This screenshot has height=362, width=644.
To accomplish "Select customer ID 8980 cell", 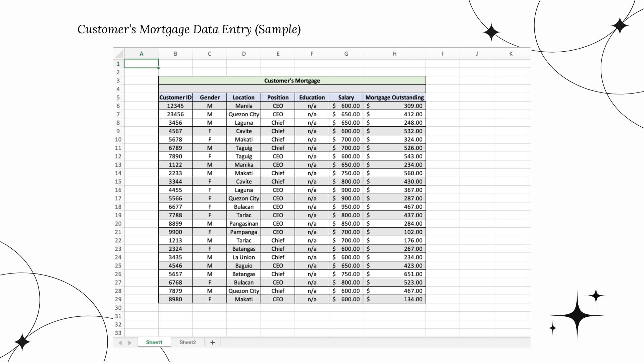I will (175, 299).
